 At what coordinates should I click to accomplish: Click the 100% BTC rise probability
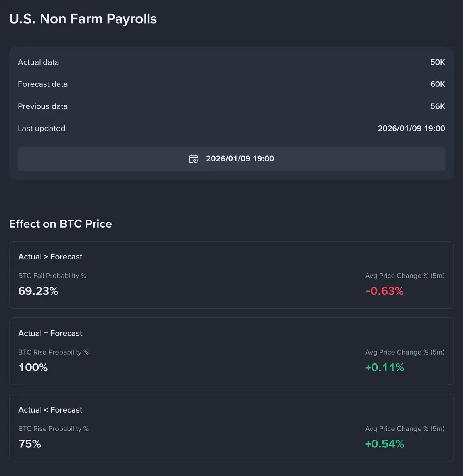click(33, 368)
